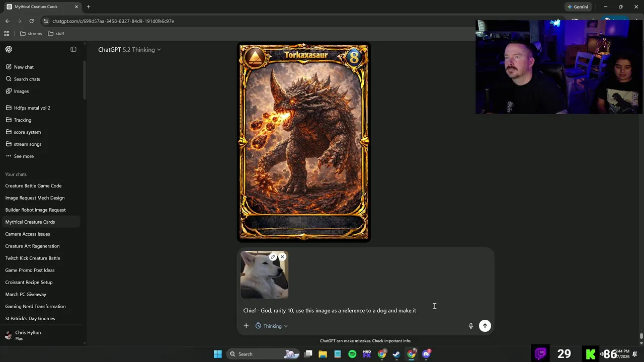
Task: Reload the ChatGPT page
Action: click(x=31, y=21)
